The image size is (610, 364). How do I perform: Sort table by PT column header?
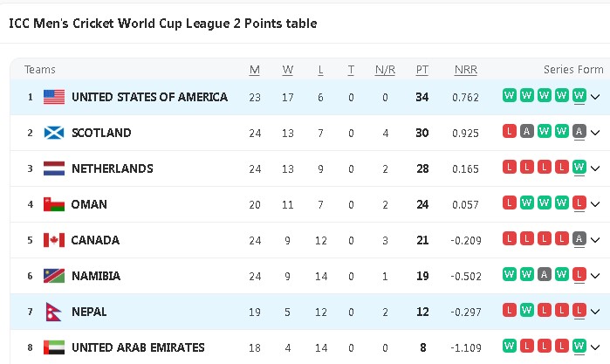[x=422, y=70]
